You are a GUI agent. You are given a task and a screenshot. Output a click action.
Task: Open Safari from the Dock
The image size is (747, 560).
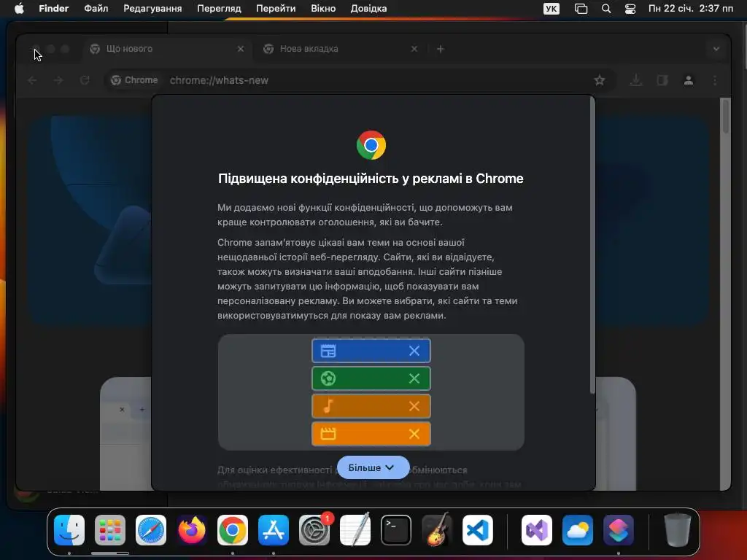click(151, 530)
